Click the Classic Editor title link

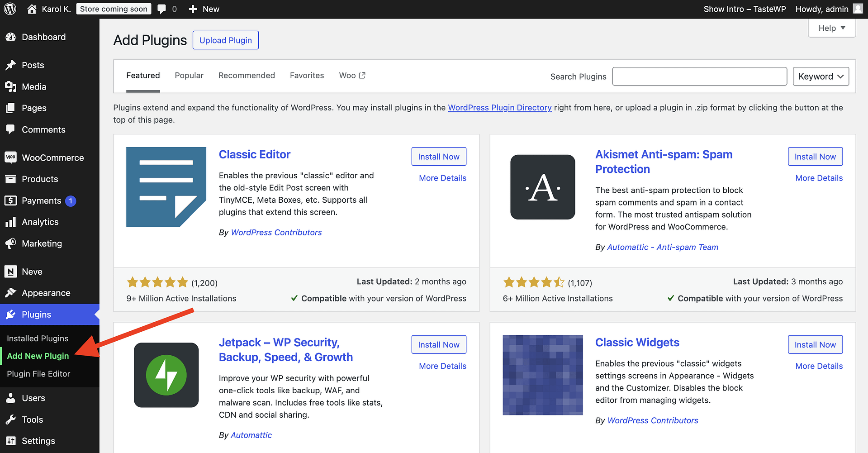[255, 154]
